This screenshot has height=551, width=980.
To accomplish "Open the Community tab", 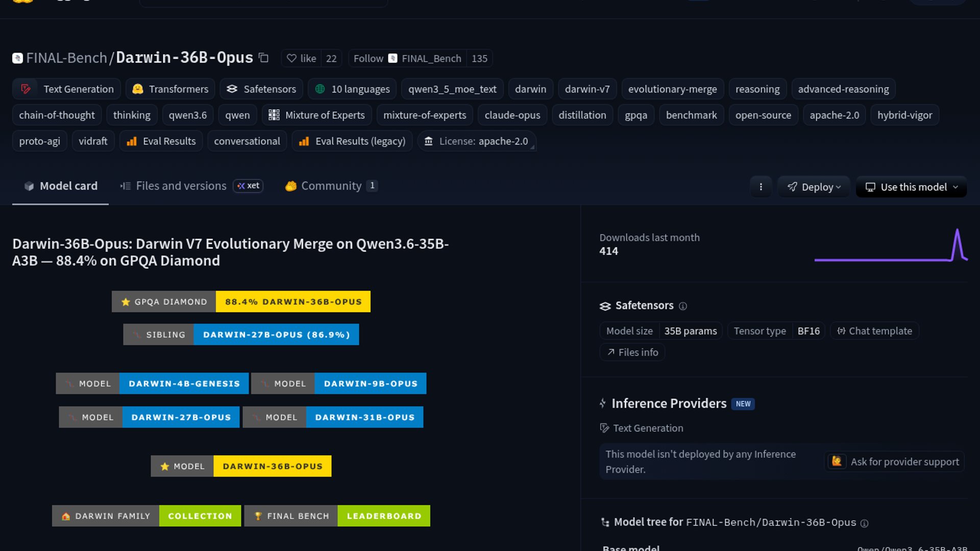I will [331, 186].
